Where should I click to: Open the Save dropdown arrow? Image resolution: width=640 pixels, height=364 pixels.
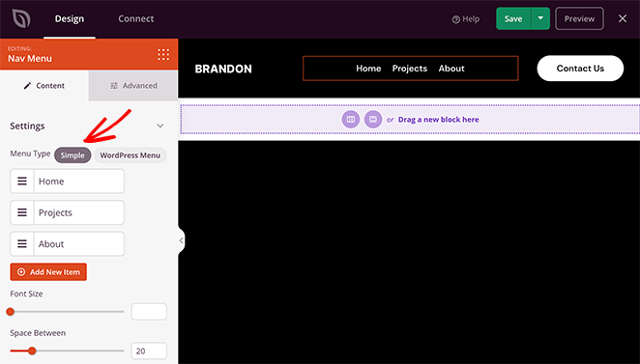[x=540, y=18]
